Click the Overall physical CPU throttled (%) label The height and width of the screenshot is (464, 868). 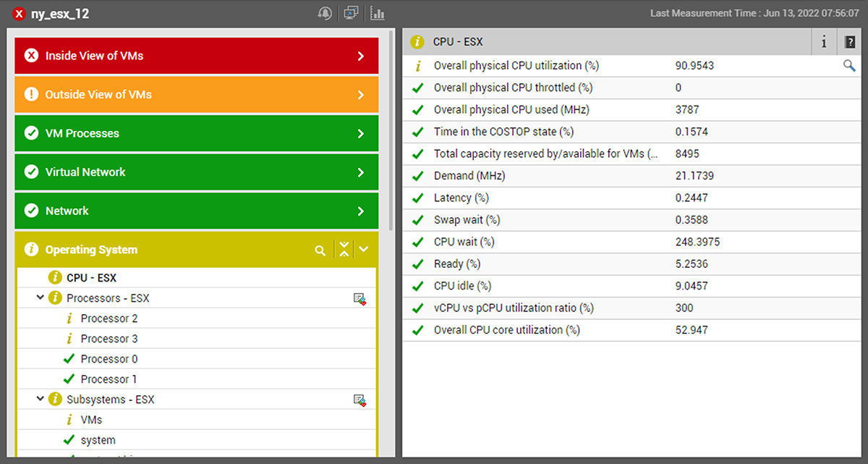point(513,88)
